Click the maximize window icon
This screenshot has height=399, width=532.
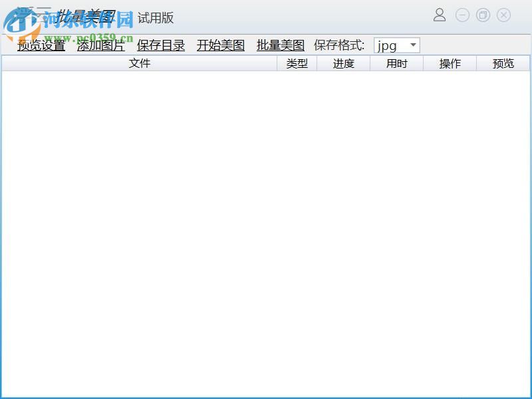482,15
